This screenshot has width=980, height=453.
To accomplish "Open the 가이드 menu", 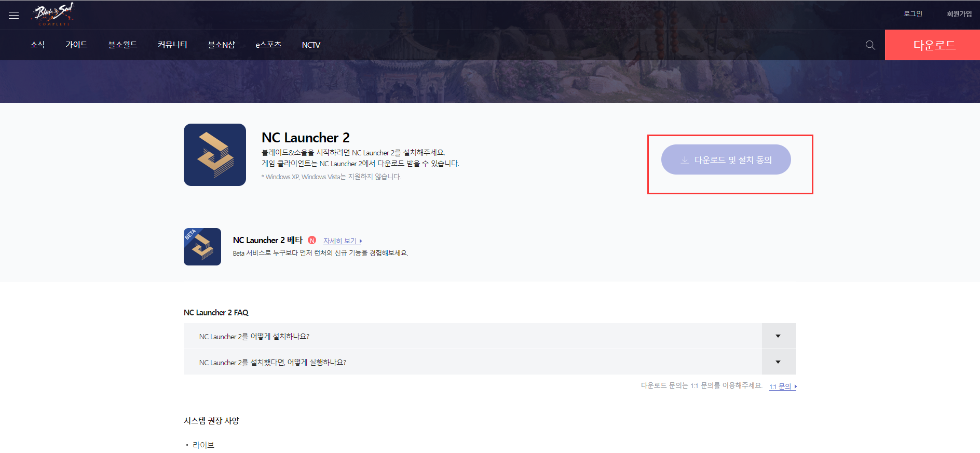I will (76, 45).
